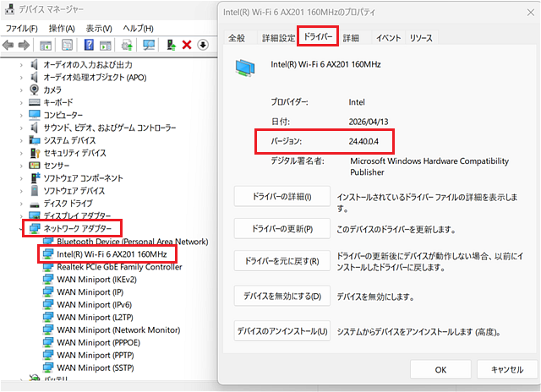Select the ドライバー tab

(x=318, y=35)
